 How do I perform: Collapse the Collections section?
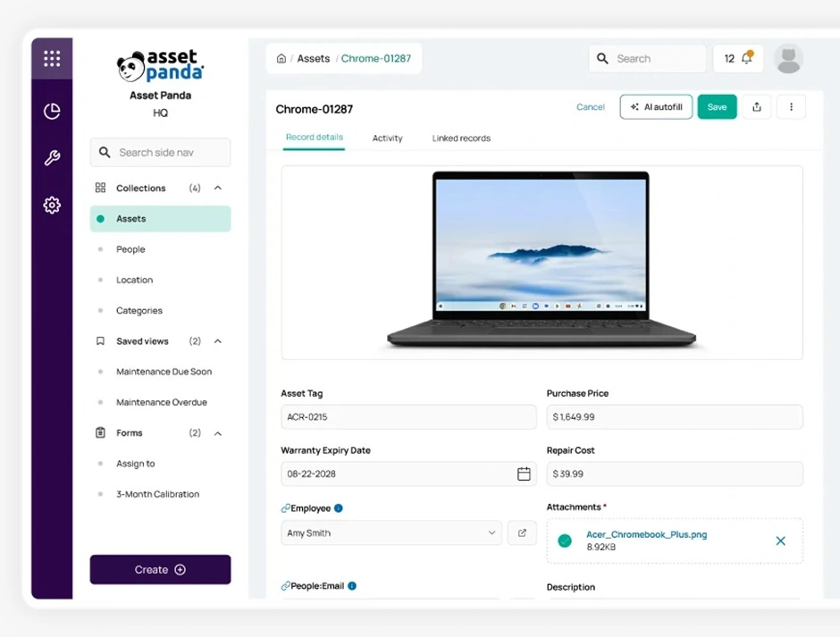pyautogui.click(x=218, y=188)
